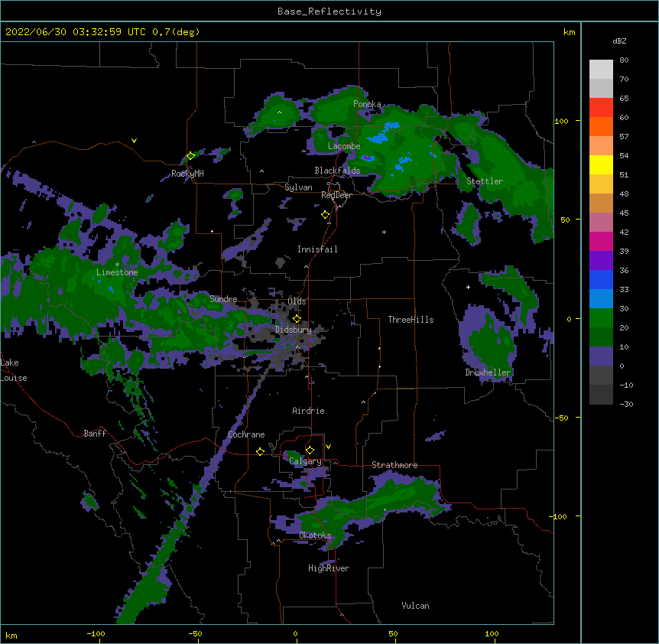Click the Ponoka town label
Screen dimensions: 659x644
[367, 104]
